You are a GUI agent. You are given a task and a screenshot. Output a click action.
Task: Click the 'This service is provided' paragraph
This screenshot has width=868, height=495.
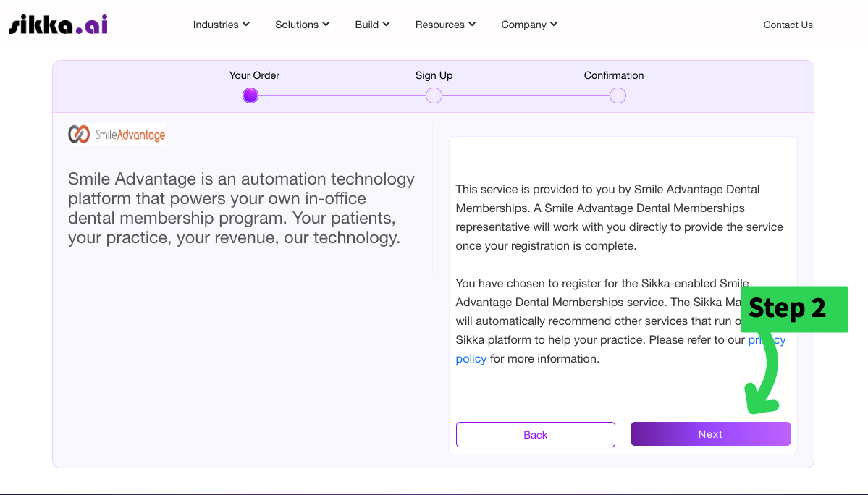(620, 217)
